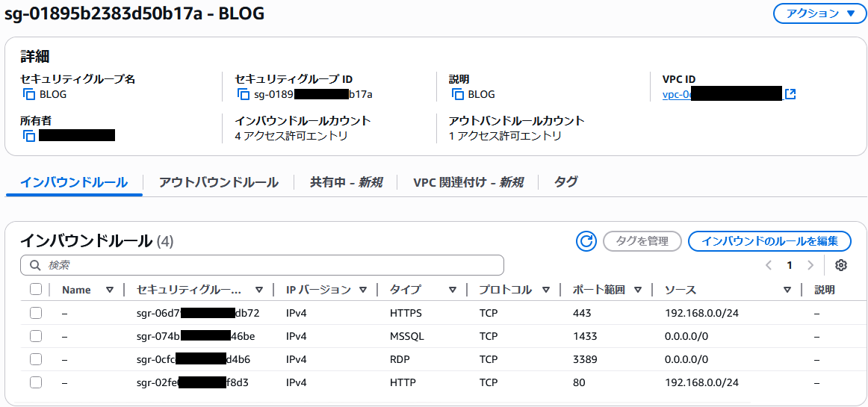Copy the owner account ID
868x407 pixels.
29,136
